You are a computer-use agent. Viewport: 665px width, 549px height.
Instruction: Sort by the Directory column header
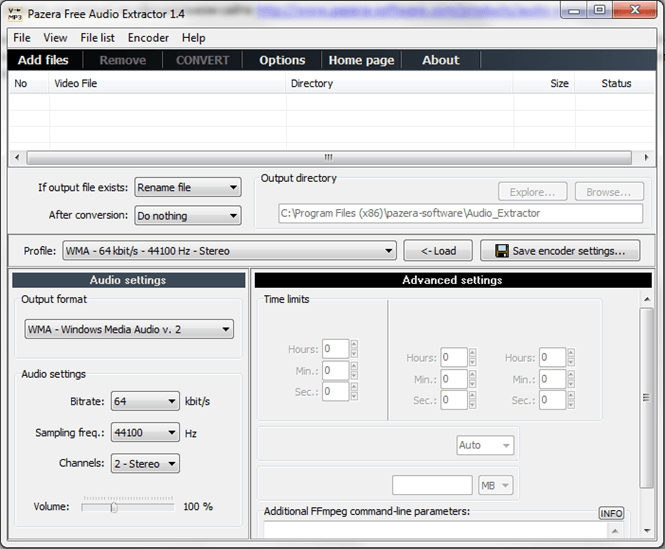400,84
